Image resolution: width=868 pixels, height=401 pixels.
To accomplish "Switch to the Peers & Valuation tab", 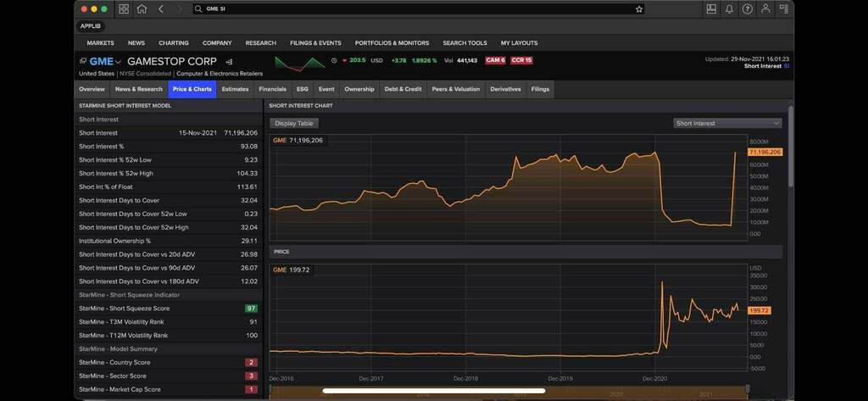I will 456,89.
